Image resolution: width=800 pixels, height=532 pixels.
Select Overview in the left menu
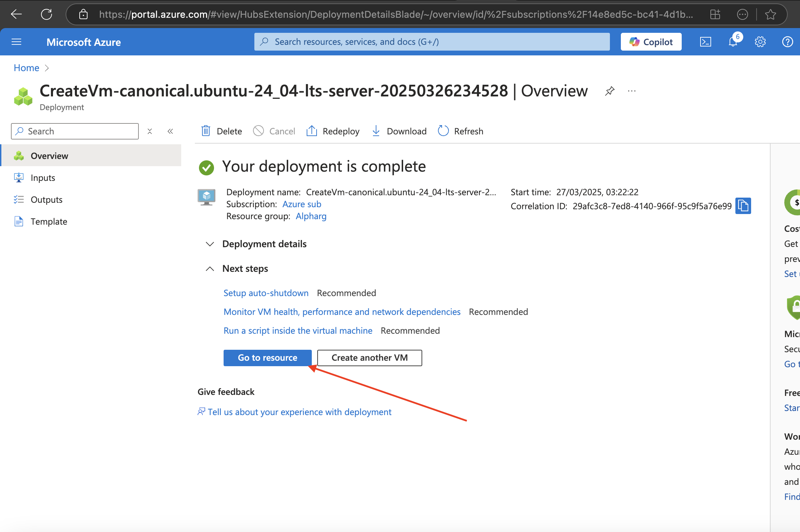(91, 156)
